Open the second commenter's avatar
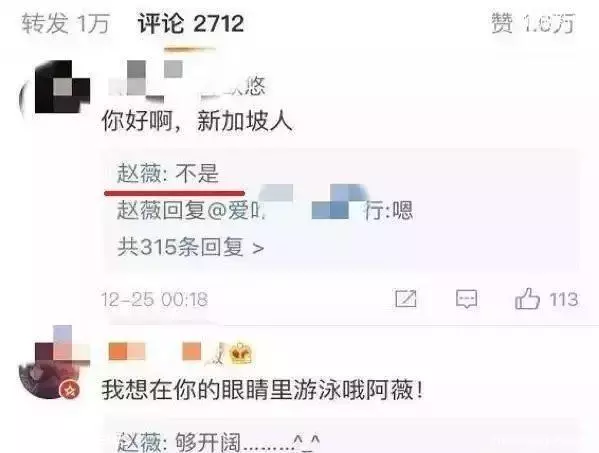Image resolution: width=599 pixels, height=453 pixels. pos(52,363)
